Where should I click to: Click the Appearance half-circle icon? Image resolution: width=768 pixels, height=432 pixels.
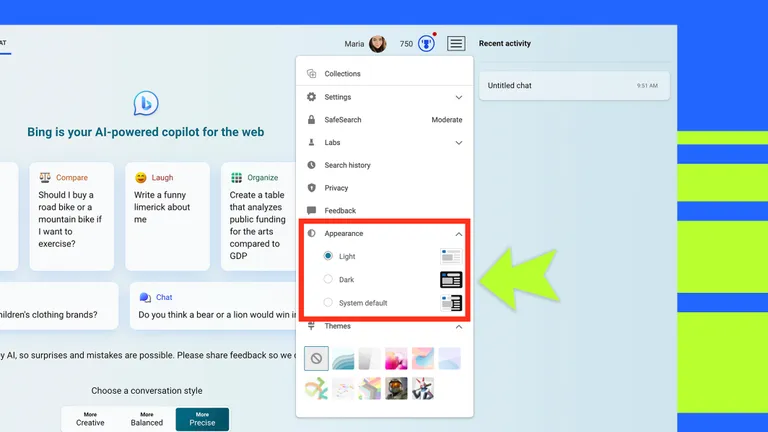pyautogui.click(x=312, y=233)
